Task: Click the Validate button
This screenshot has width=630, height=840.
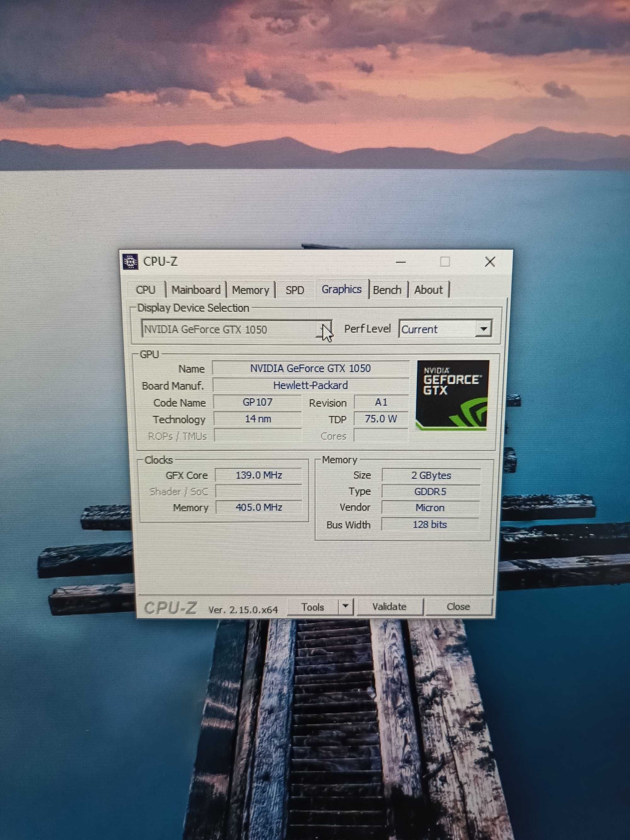Action: tap(389, 606)
